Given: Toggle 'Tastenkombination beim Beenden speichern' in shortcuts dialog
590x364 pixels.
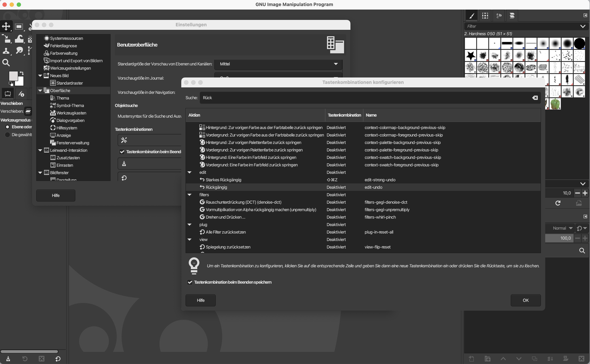Looking at the screenshot, I should pos(190,282).
